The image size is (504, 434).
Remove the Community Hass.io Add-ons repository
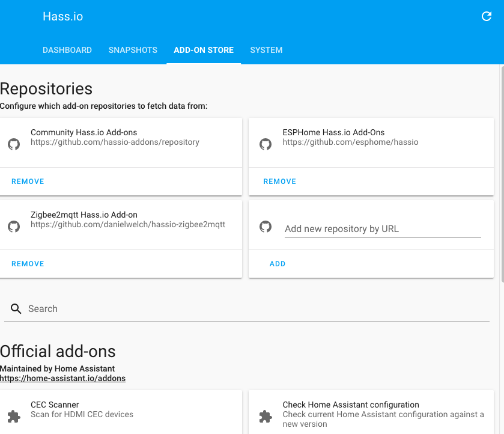(x=28, y=182)
